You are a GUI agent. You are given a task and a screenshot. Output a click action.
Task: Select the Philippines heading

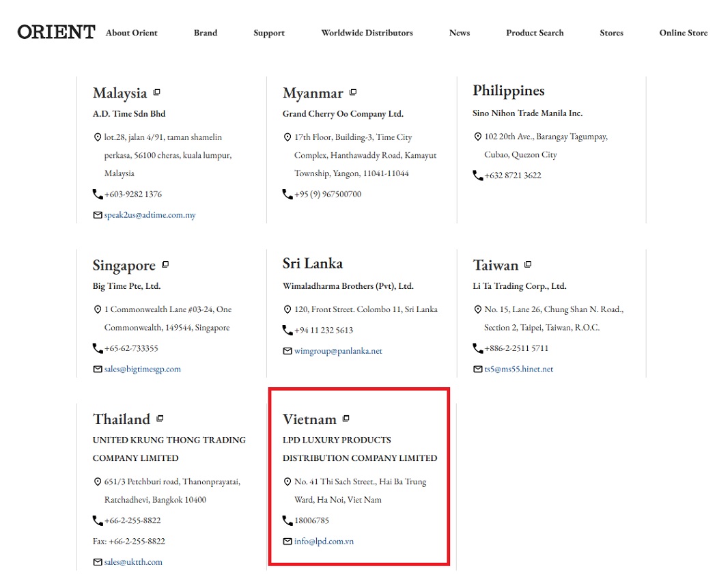509,91
